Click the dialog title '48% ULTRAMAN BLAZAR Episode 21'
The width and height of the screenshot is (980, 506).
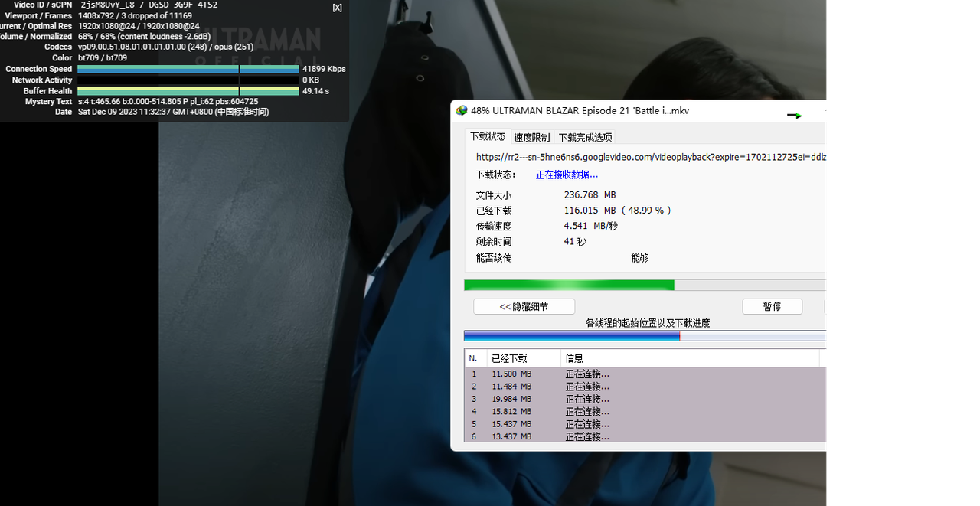point(580,110)
